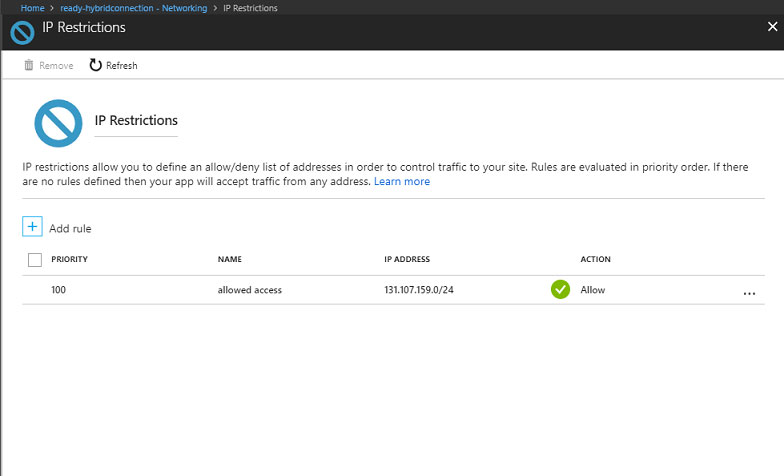Click the Refresh circular arrow icon
The image size is (784, 476).
(96, 65)
